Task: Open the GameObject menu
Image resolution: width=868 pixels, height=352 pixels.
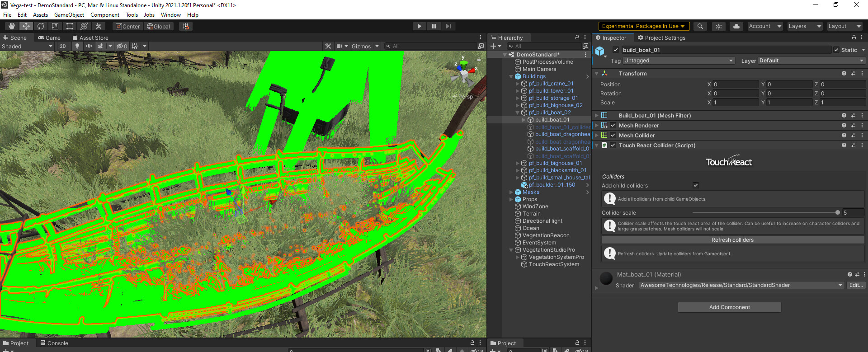Action: pos(69,15)
